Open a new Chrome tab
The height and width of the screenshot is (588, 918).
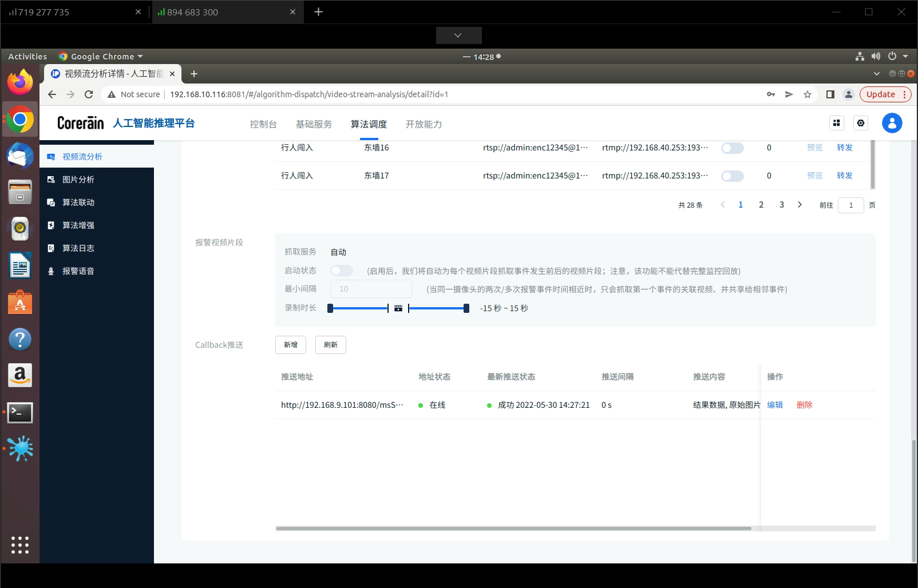[194, 74]
